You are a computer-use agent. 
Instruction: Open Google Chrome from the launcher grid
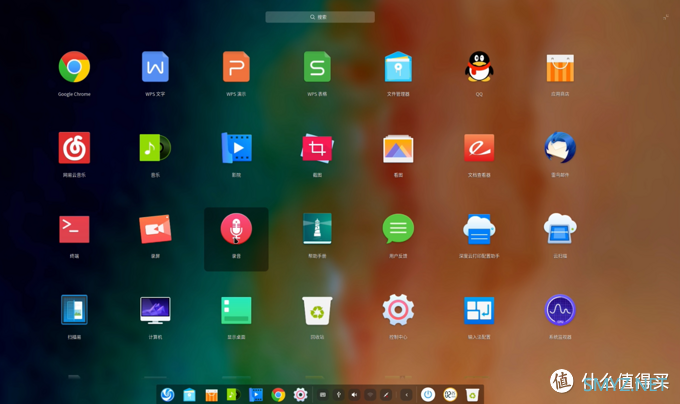point(74,67)
